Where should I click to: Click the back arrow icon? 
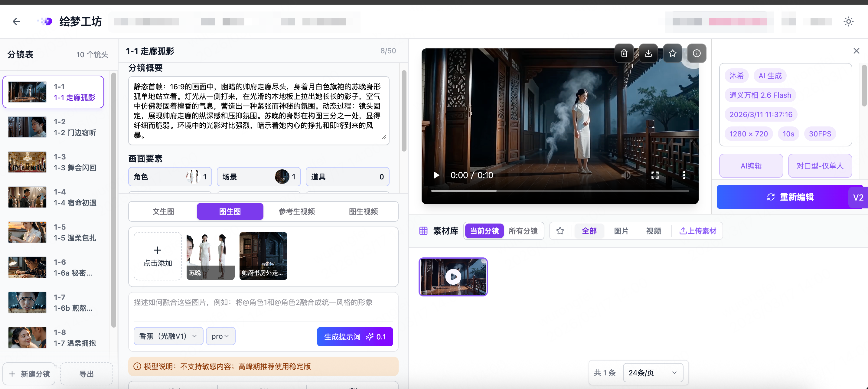pyautogui.click(x=16, y=21)
